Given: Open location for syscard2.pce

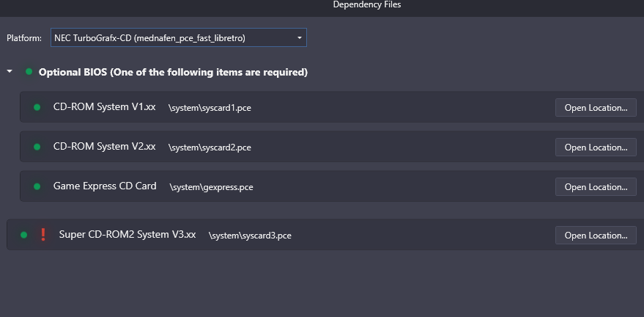Looking at the screenshot, I should (596, 147).
